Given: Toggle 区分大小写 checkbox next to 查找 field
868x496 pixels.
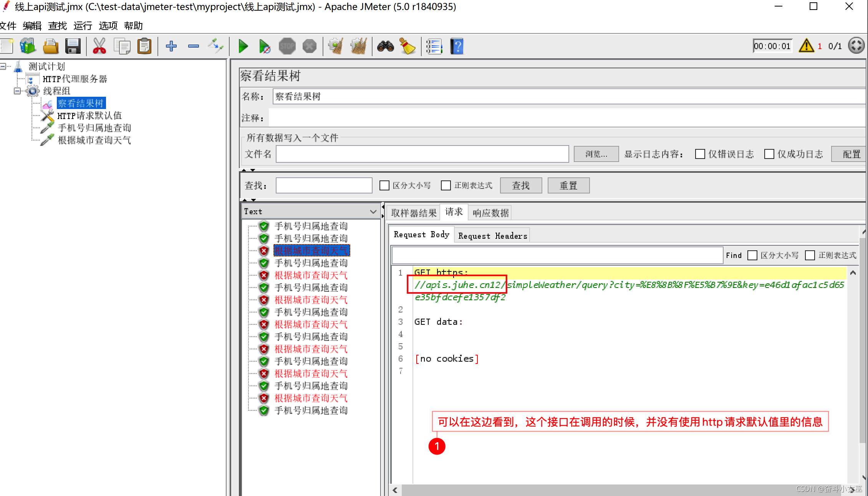Looking at the screenshot, I should [x=384, y=185].
